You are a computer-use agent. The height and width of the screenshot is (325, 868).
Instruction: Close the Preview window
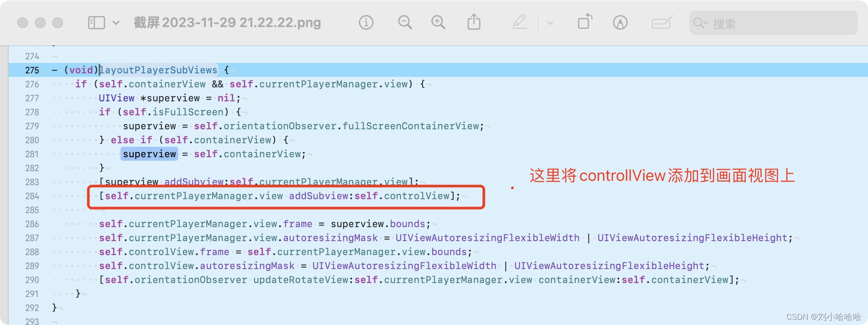[x=23, y=23]
